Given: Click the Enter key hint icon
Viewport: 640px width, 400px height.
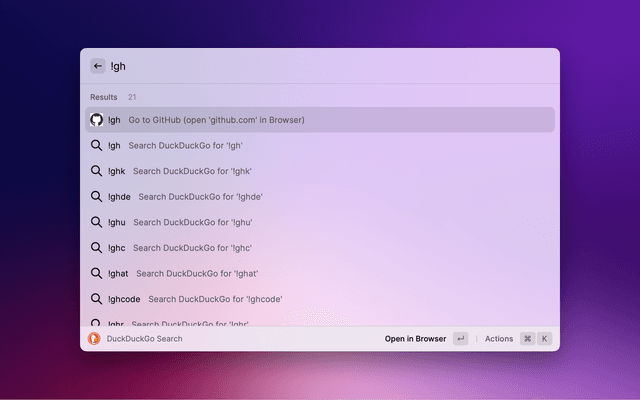Looking at the screenshot, I should click(x=460, y=339).
